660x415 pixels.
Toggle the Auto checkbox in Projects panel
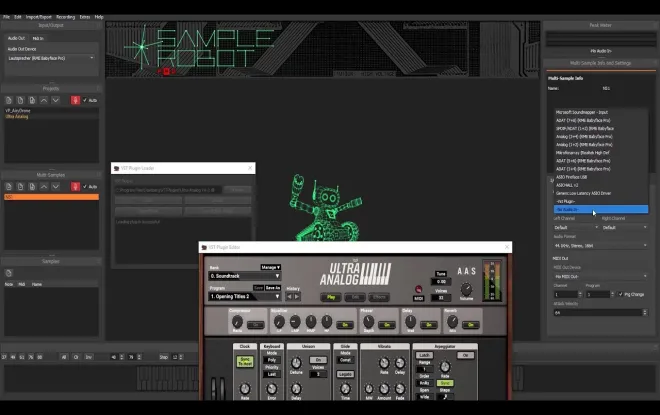pyautogui.click(x=85, y=100)
